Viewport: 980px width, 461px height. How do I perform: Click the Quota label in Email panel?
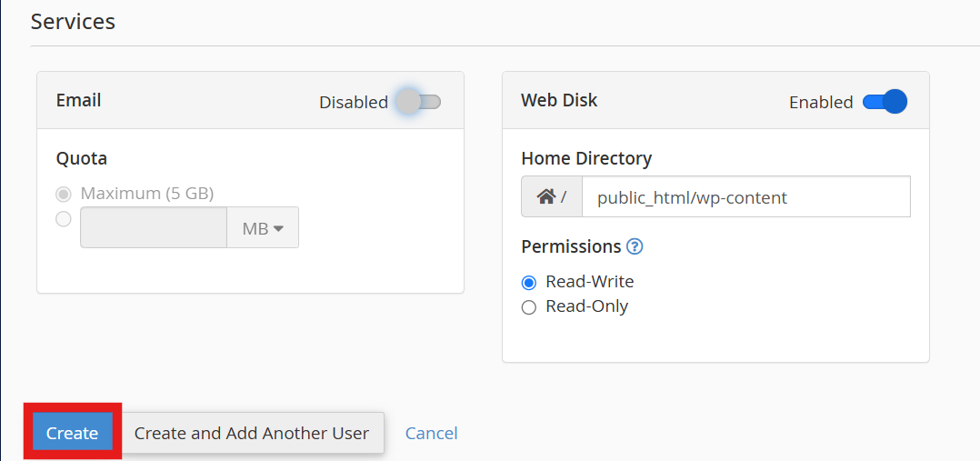pyautogui.click(x=82, y=158)
